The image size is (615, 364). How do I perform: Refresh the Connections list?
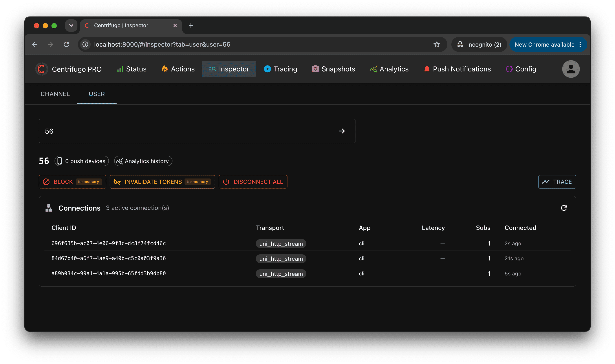click(564, 208)
